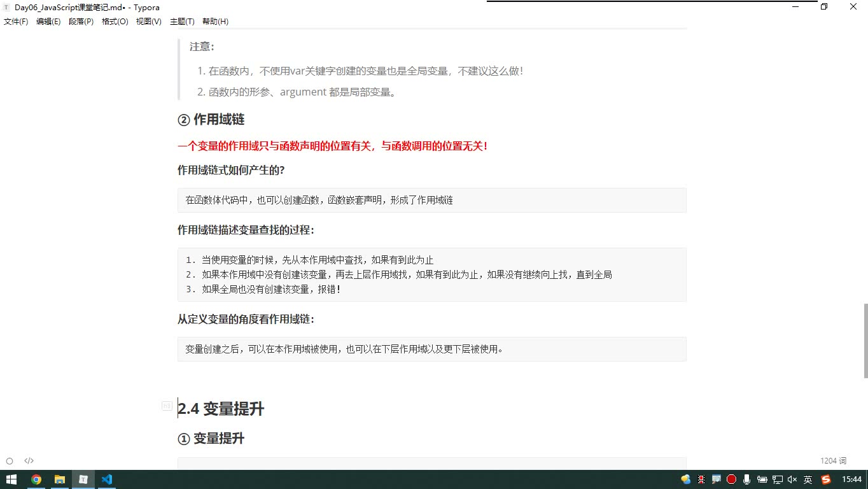Click the red stop recording tray icon
Screen dimensions: 868x489
732,479
